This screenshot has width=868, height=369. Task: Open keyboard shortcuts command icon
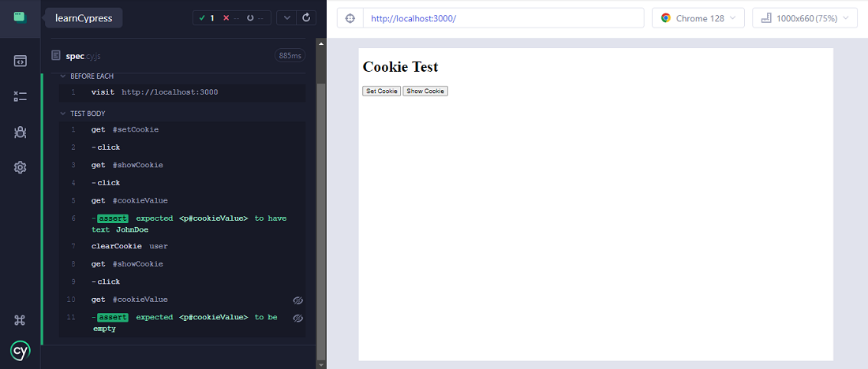pyautogui.click(x=20, y=320)
